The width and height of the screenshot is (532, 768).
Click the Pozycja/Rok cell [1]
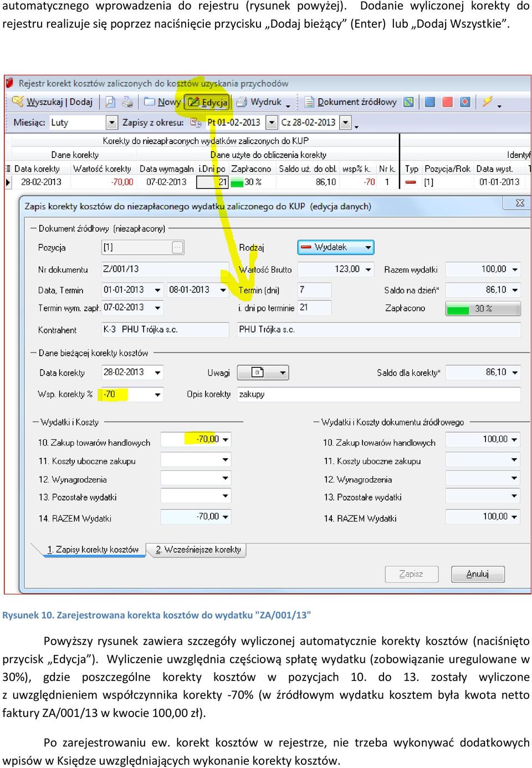[447, 182]
